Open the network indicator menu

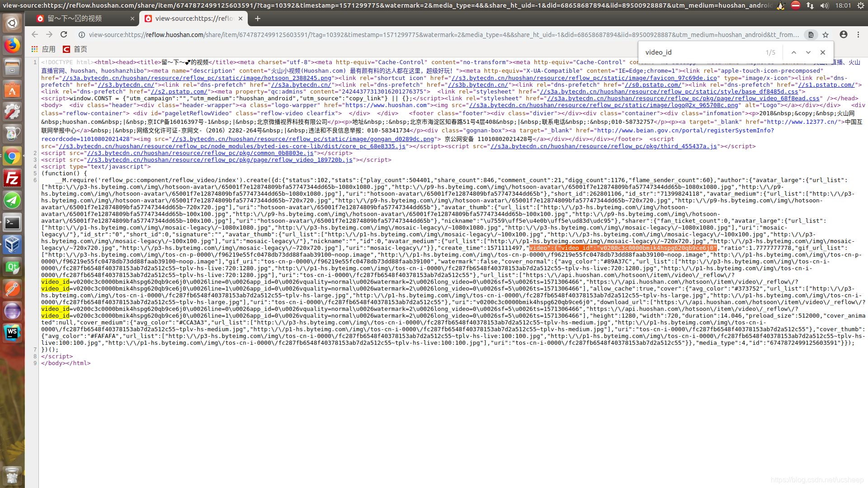[x=810, y=5]
